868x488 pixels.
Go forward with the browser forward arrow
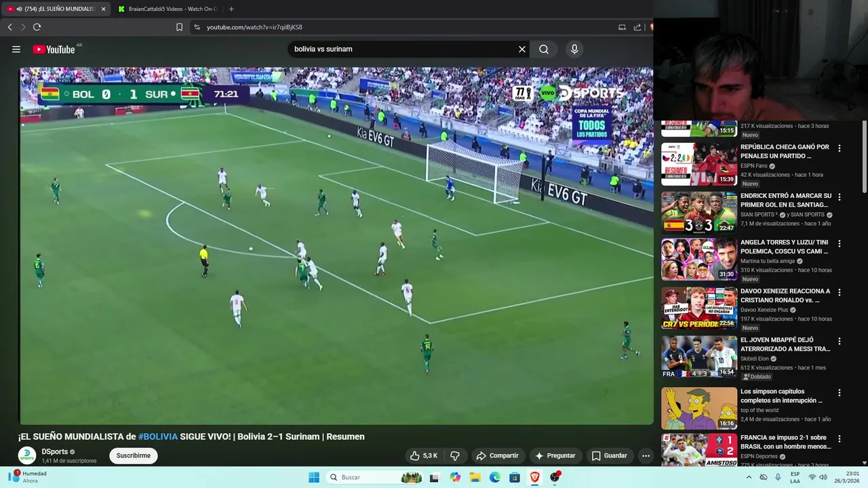(x=23, y=27)
